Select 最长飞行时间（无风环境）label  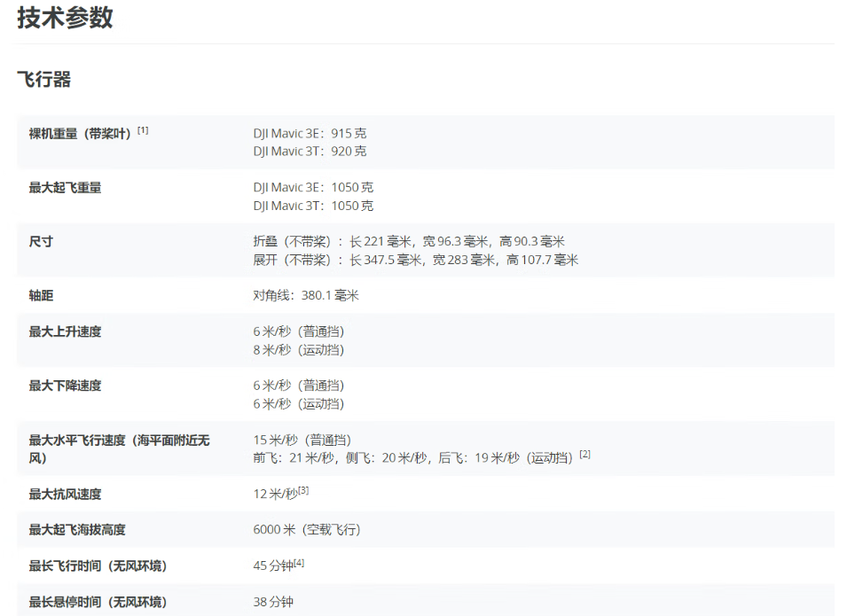(x=98, y=566)
